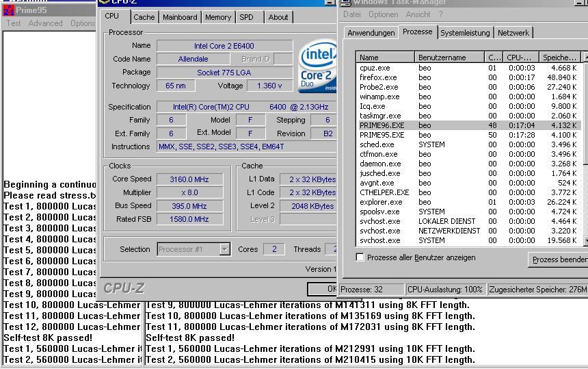Click the Instructions field listing MMX, SSE
This screenshot has width=588, height=369.
[x=246, y=147]
